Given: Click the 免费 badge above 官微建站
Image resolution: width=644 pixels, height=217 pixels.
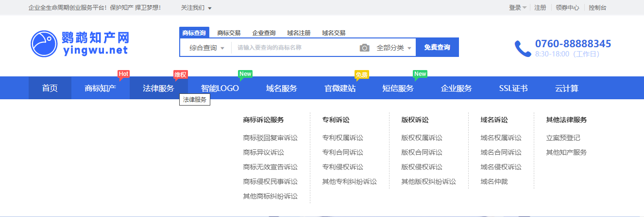Looking at the screenshot, I should tap(362, 74).
